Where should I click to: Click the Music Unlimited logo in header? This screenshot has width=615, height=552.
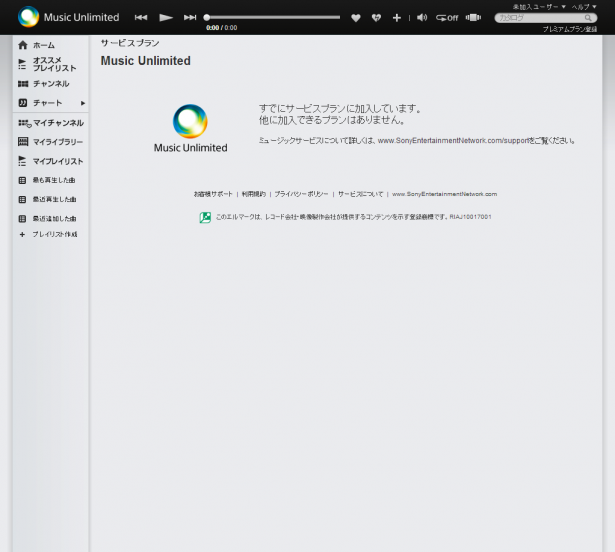tap(69, 17)
